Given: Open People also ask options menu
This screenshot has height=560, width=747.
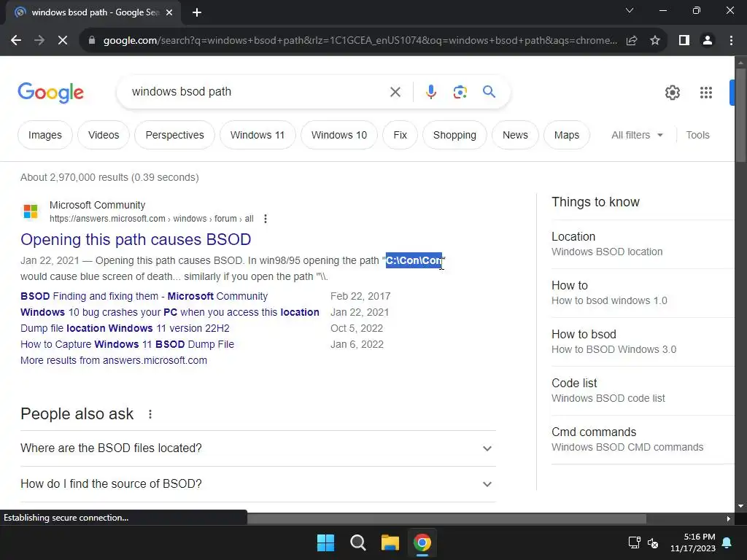Looking at the screenshot, I should [150, 414].
